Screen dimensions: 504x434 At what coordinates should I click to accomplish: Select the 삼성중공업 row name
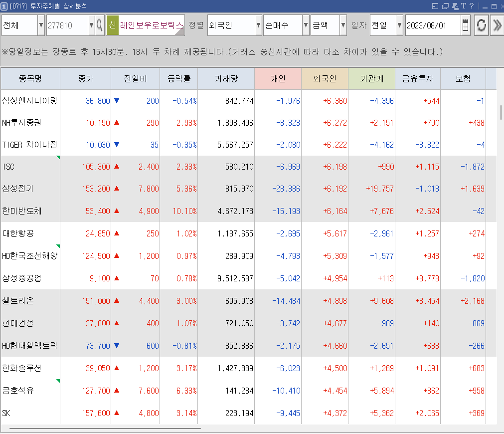tap(21, 278)
